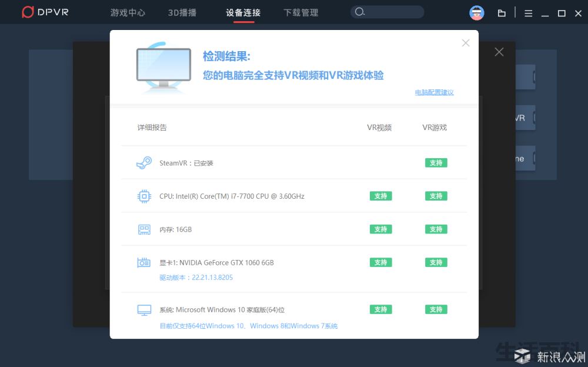Viewport: 588px width, 367px height.
Task: Click the system monitor icon
Action: (145, 310)
